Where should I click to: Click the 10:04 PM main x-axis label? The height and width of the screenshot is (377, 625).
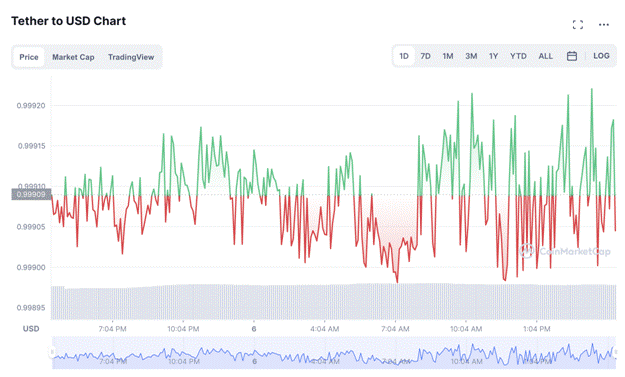coord(183,329)
